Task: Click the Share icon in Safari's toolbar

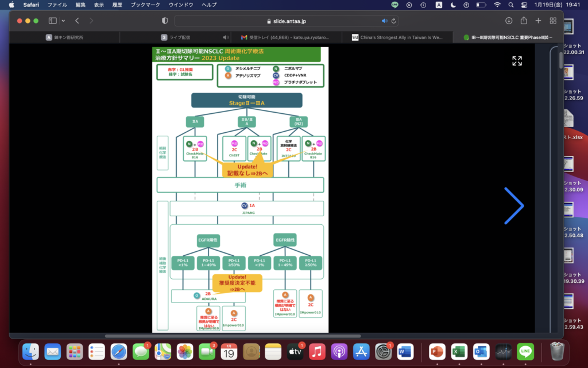Action: [523, 21]
